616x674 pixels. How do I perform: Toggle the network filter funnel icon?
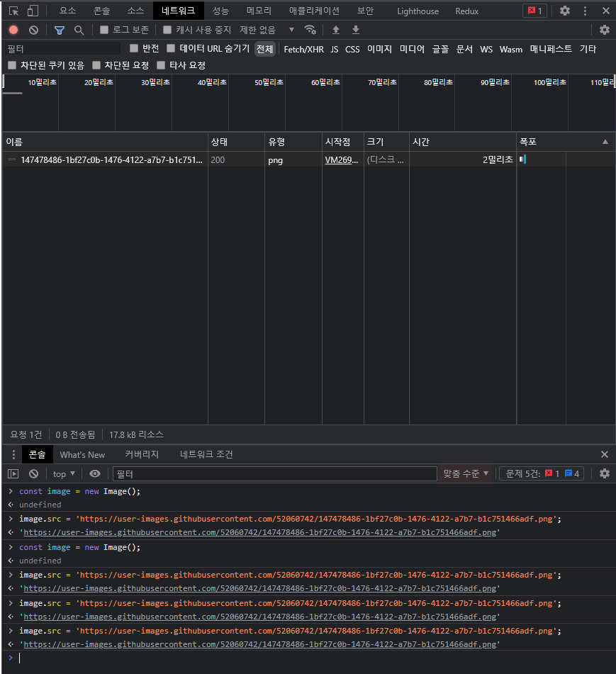coord(60,30)
